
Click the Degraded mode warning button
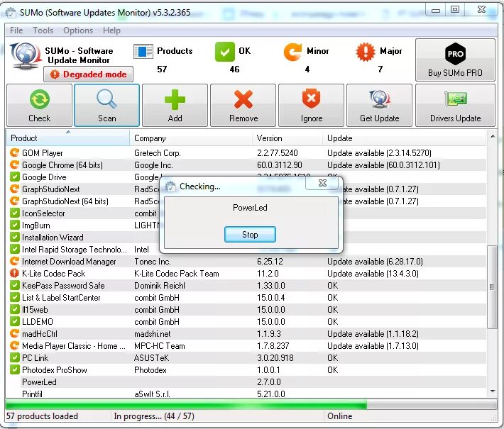(89, 74)
